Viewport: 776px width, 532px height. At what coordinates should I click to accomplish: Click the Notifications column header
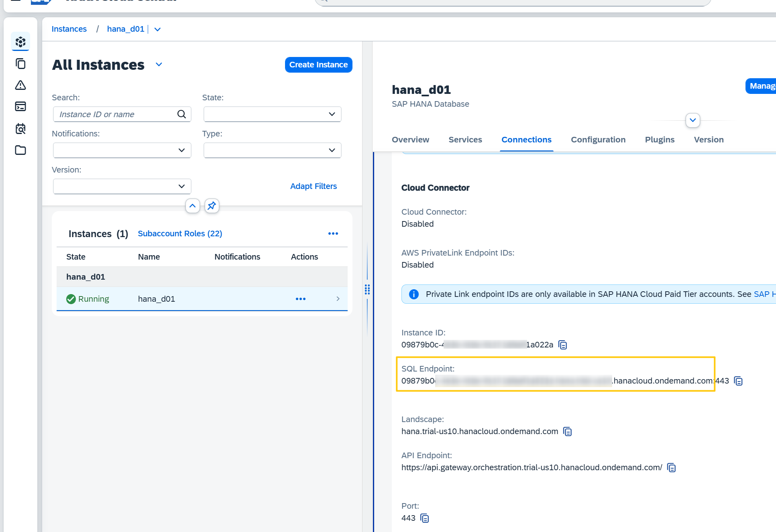coord(237,257)
